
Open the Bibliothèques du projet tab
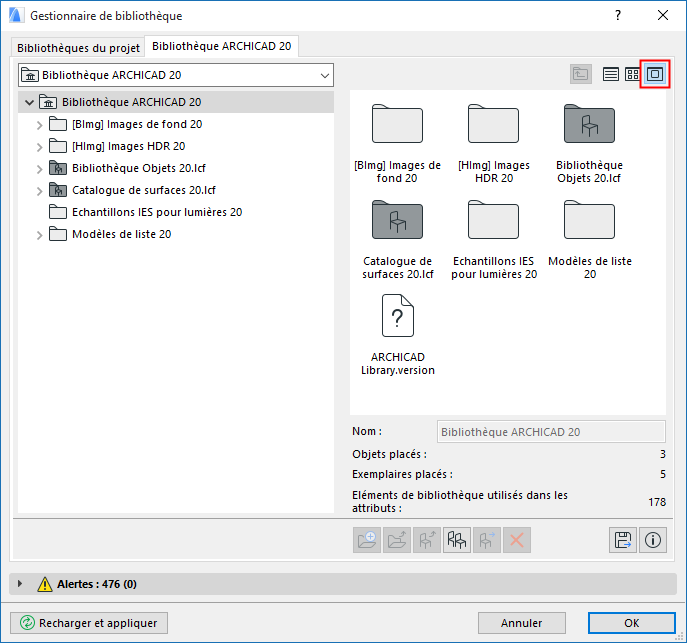(x=78, y=47)
